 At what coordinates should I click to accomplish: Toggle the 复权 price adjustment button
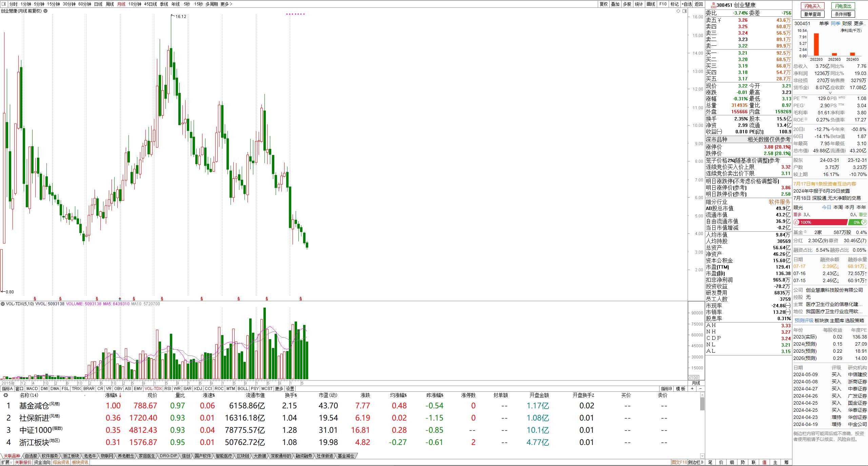(604, 4)
